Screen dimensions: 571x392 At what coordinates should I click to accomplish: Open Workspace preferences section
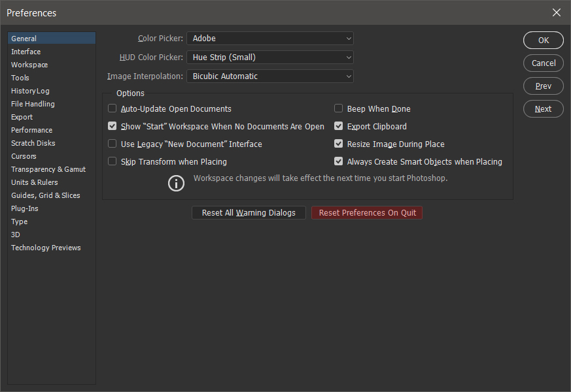(x=52, y=65)
